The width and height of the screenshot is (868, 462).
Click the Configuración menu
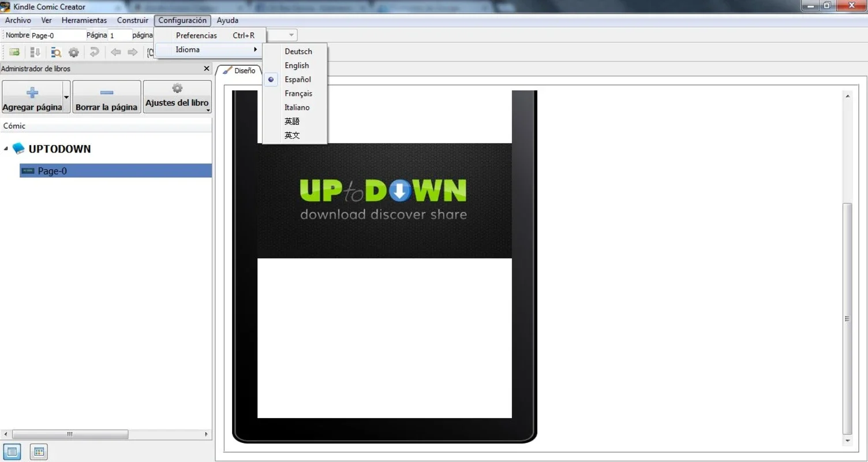click(182, 20)
